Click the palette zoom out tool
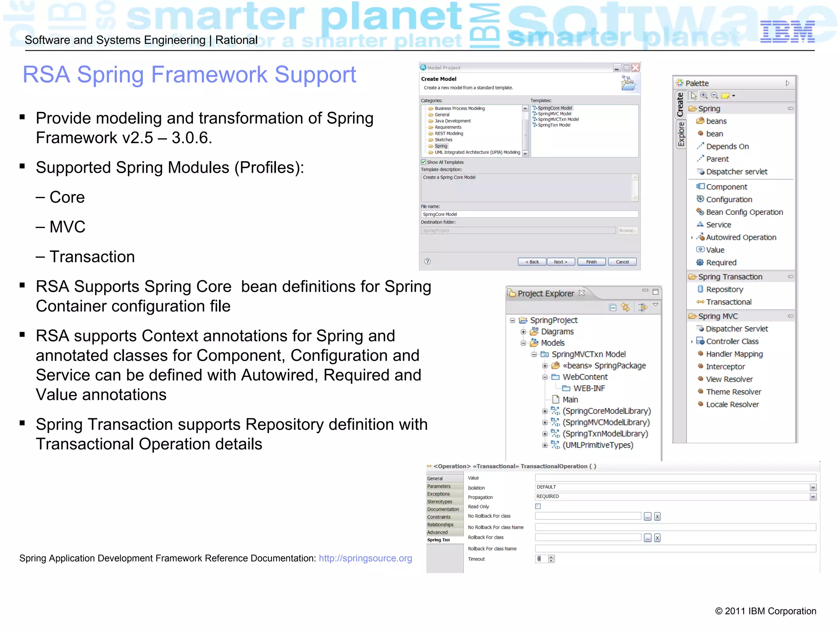 pos(714,96)
